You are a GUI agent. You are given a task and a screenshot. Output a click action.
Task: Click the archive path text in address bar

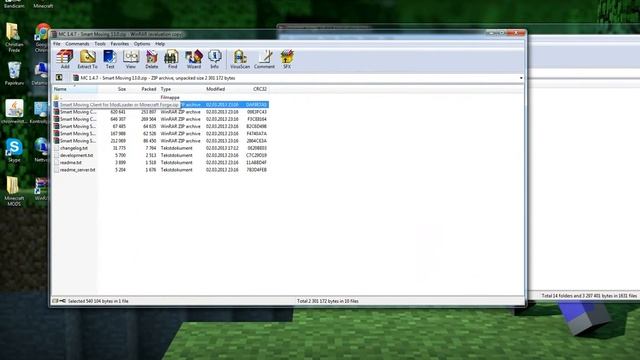point(158,78)
